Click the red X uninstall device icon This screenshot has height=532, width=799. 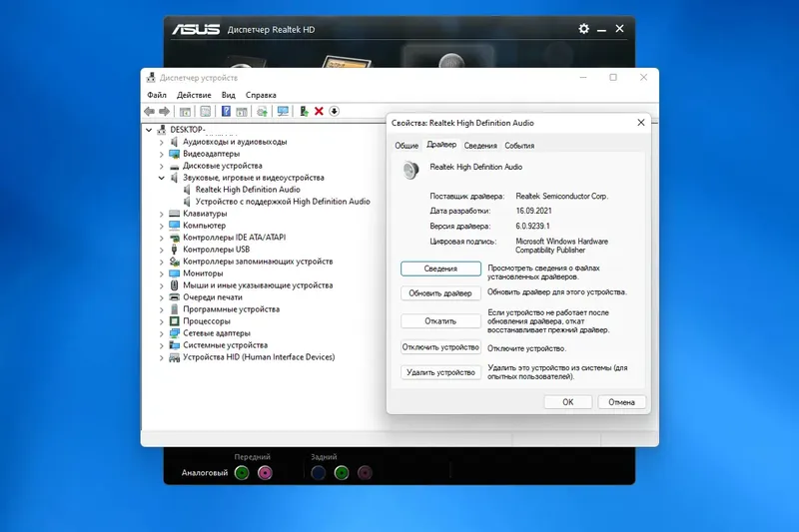tap(319, 111)
